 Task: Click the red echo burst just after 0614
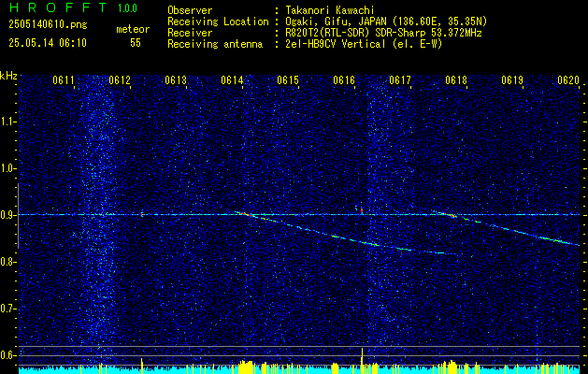pos(246,214)
